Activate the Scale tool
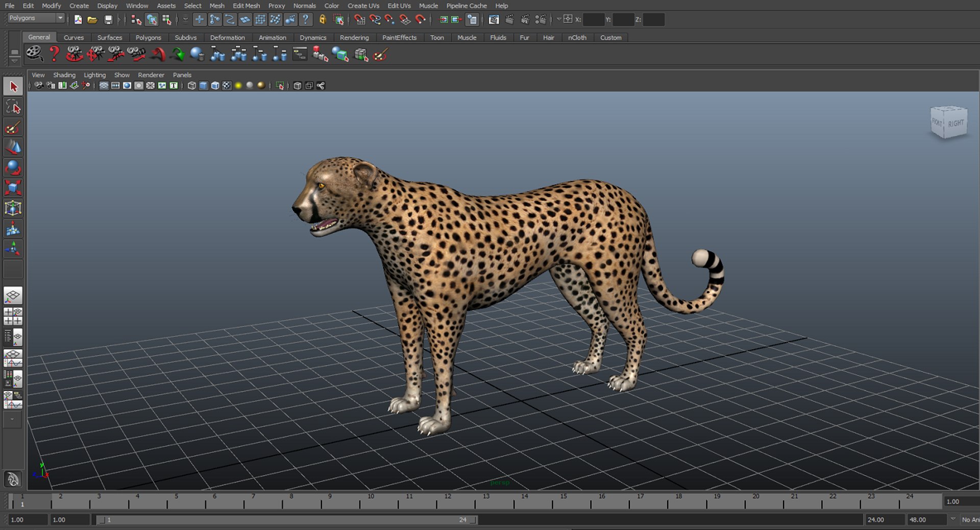Screen dimensions: 980x530 click(x=13, y=187)
